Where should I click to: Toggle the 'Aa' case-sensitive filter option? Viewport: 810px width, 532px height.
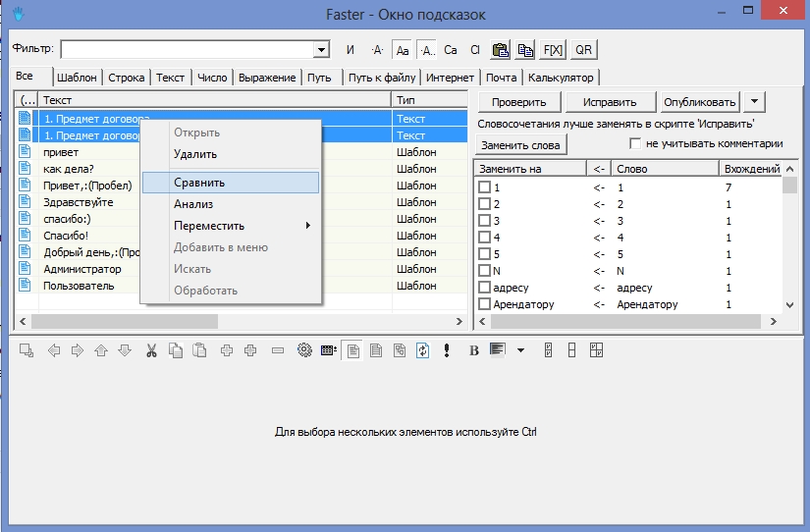(x=403, y=50)
